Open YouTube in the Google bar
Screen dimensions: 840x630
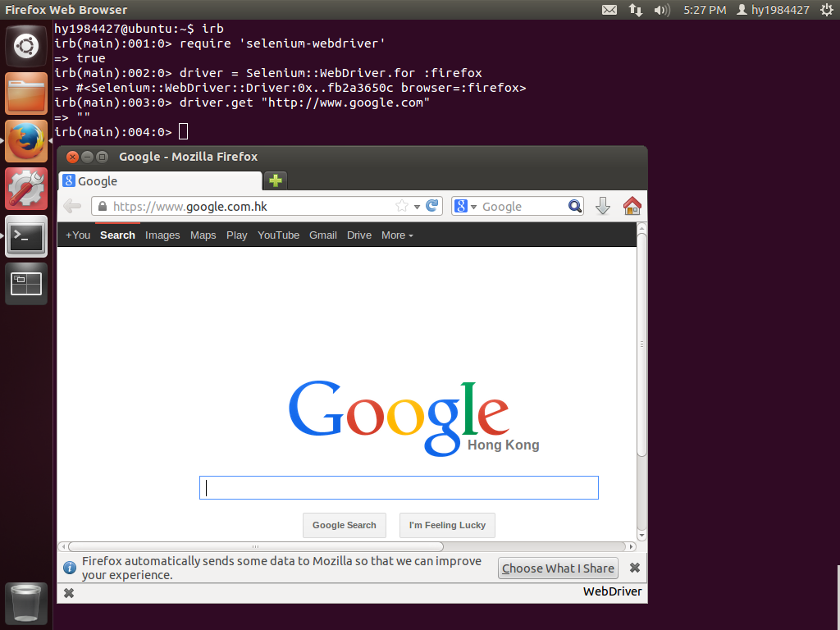(x=278, y=235)
